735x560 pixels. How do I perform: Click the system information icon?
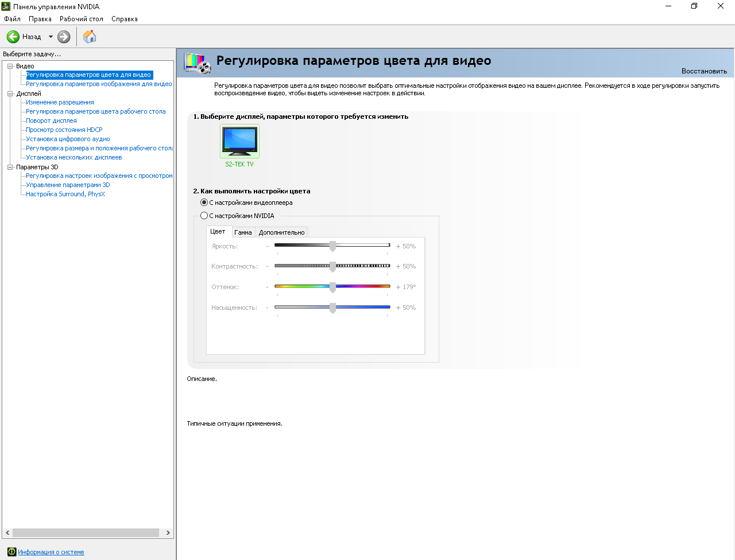(11, 552)
